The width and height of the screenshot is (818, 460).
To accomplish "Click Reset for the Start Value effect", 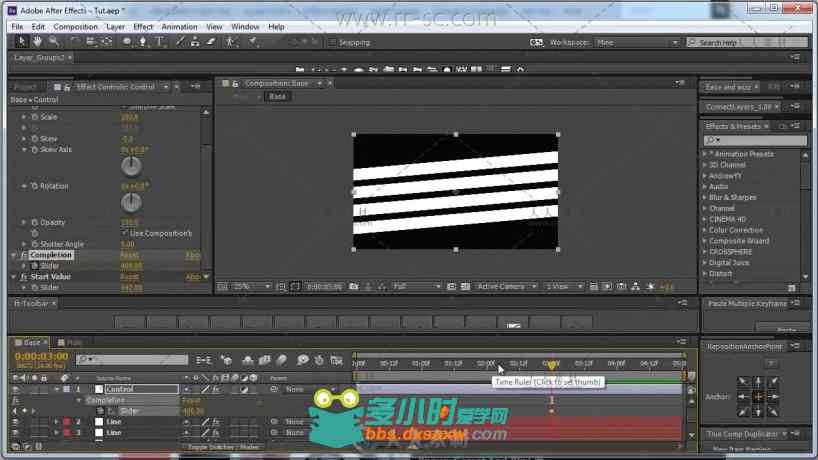I will point(129,277).
